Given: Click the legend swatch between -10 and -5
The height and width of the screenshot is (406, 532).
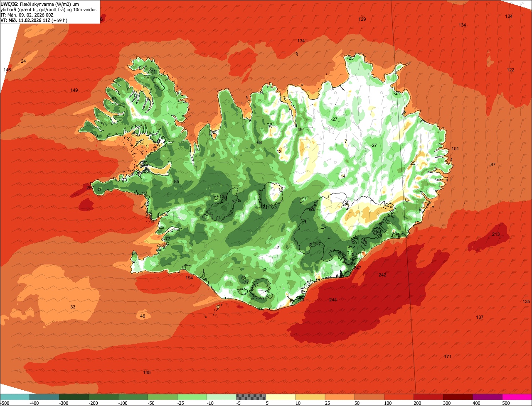Looking at the screenshot, I should tap(222, 397).
